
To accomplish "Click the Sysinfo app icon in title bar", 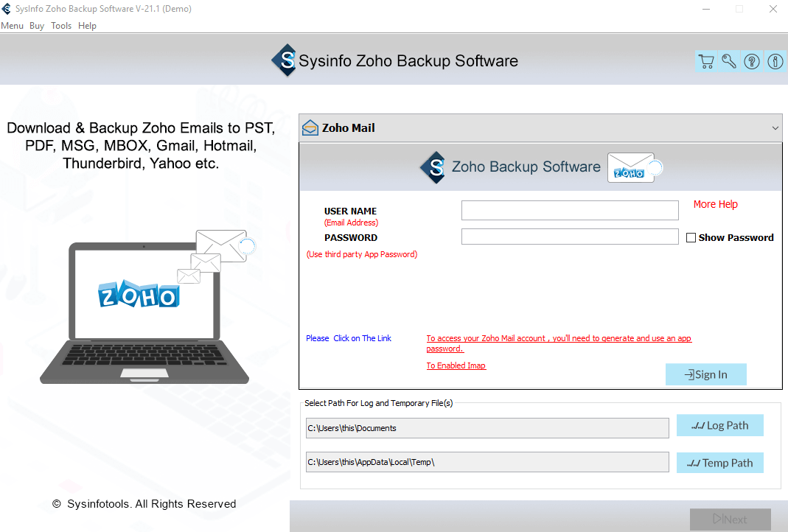I will (x=7, y=8).
